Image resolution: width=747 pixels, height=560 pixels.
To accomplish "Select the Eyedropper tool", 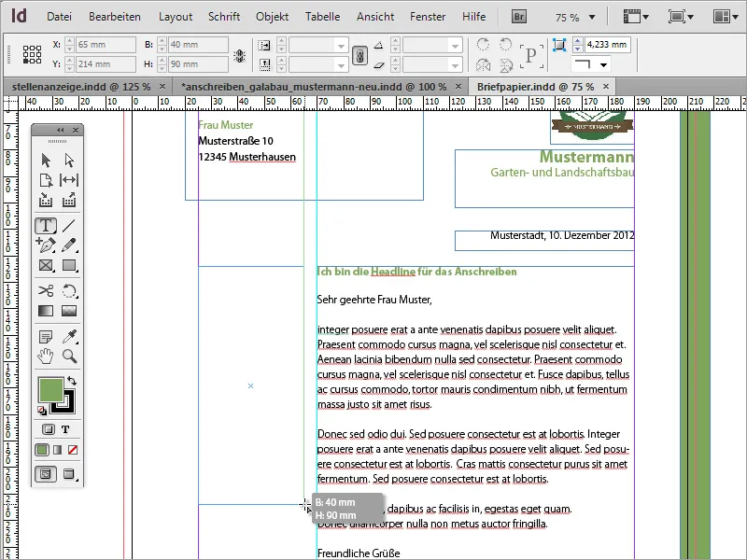I will [69, 337].
